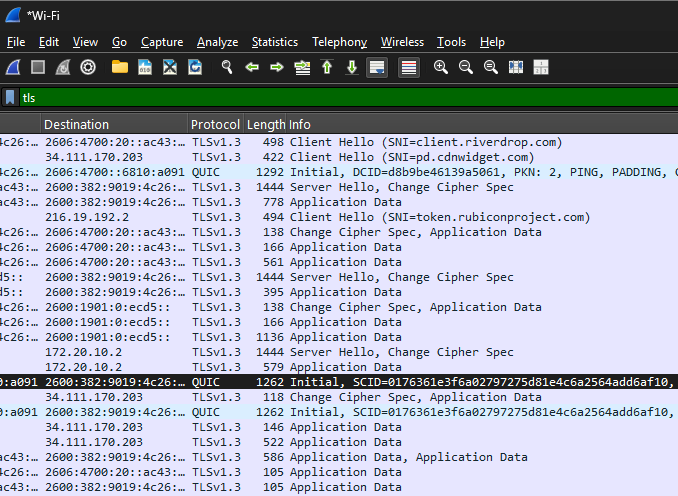Image resolution: width=678 pixels, height=496 pixels.
Task: Select 105-byte Application Data to 2606:4700:20::ac43
Action: pos(339,472)
